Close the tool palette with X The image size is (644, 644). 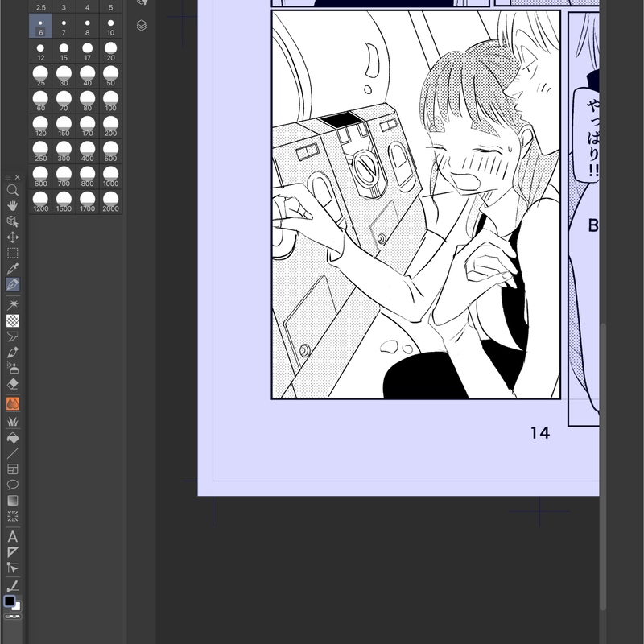click(17, 177)
